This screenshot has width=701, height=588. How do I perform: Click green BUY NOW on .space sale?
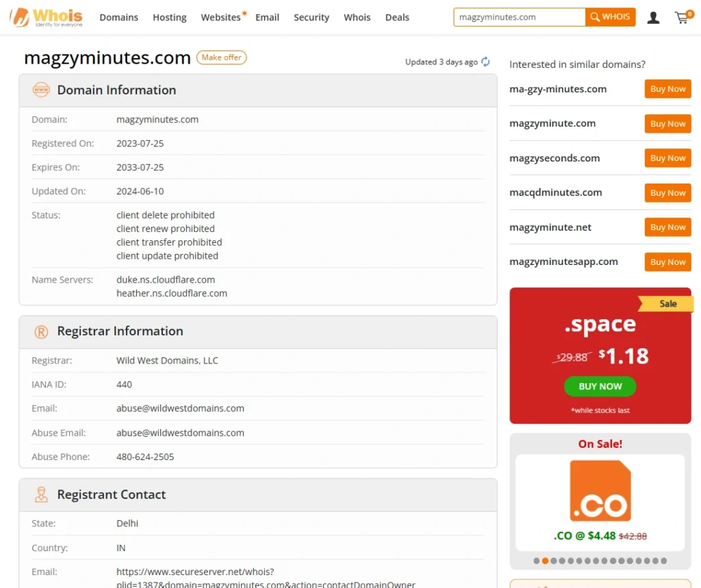[600, 386]
